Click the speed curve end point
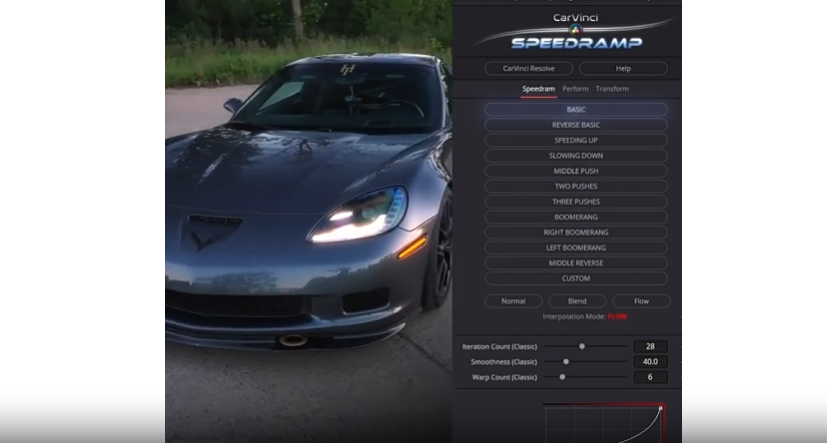The image size is (827, 443). [660, 408]
